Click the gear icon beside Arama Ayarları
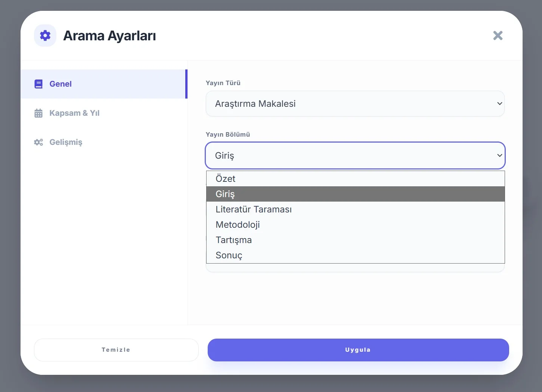Image resolution: width=542 pixels, height=392 pixels. point(45,35)
